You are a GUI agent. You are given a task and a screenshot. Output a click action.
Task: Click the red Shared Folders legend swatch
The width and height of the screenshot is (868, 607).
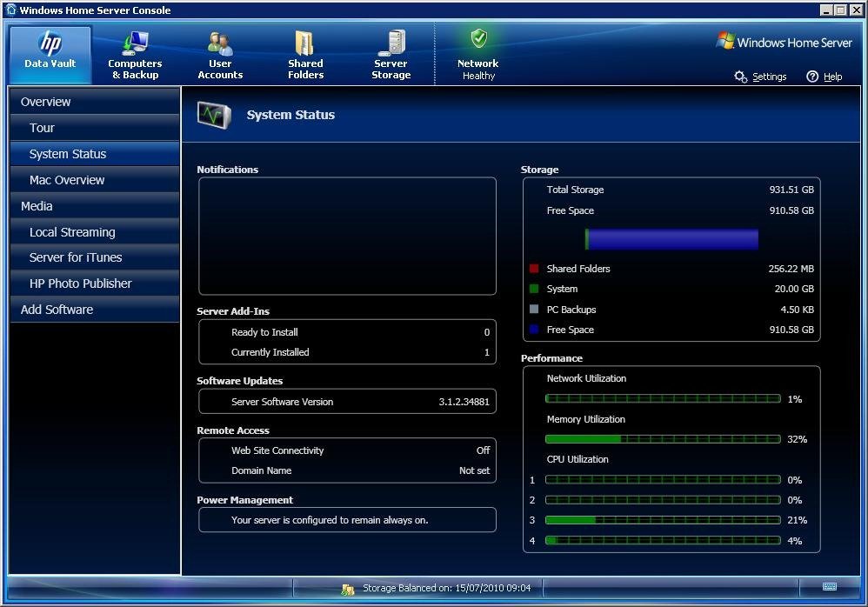coord(534,269)
